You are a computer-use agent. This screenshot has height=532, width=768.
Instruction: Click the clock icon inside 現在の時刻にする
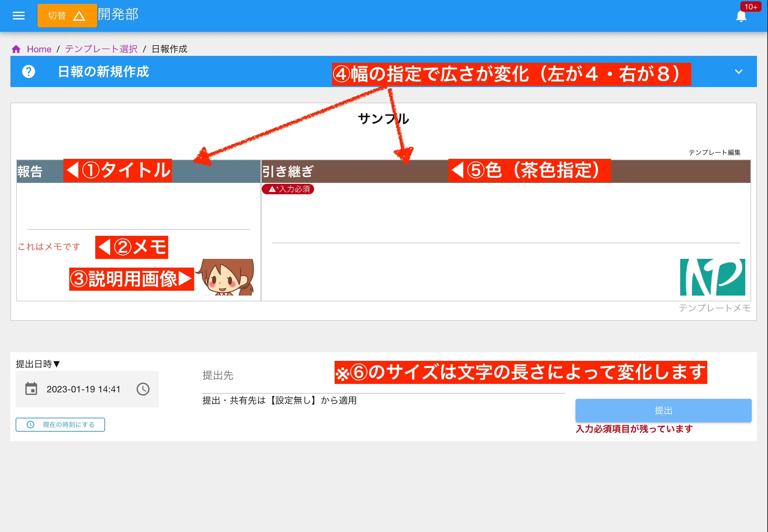(30, 425)
